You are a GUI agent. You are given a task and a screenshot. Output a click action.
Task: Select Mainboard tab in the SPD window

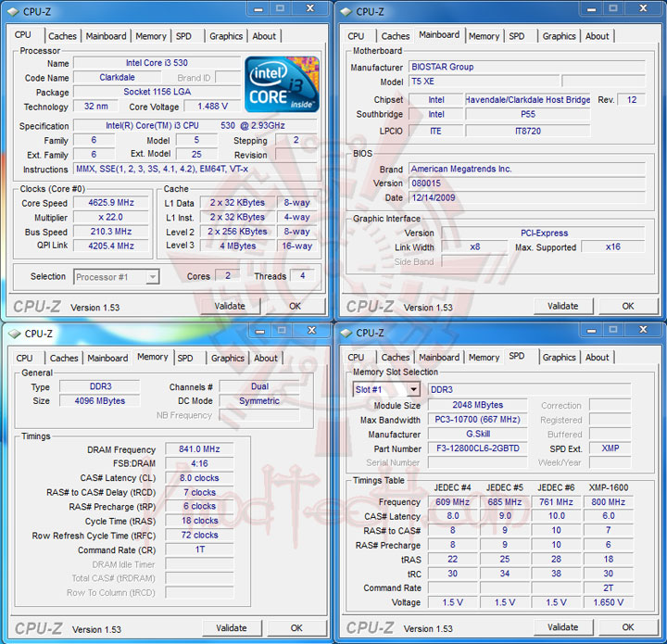click(x=439, y=358)
